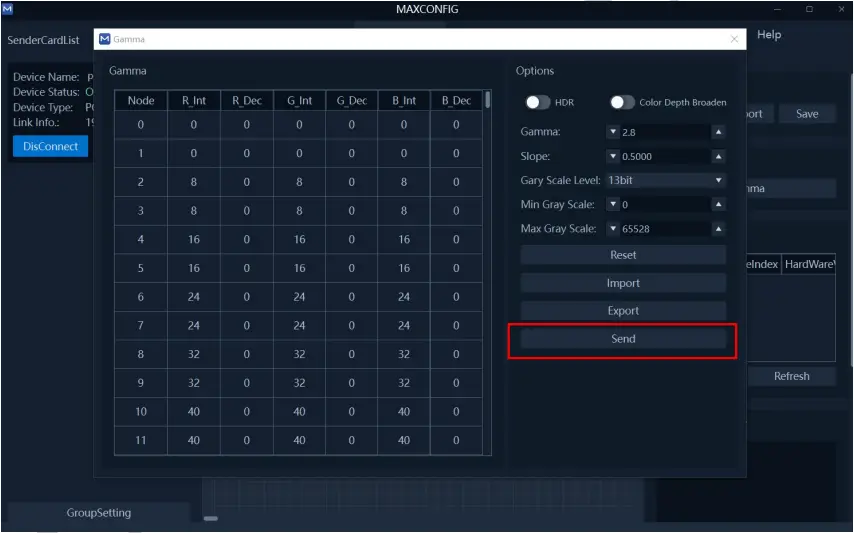854x533 pixels.
Task: Click the HardWare column header in main window
Action: (809, 264)
